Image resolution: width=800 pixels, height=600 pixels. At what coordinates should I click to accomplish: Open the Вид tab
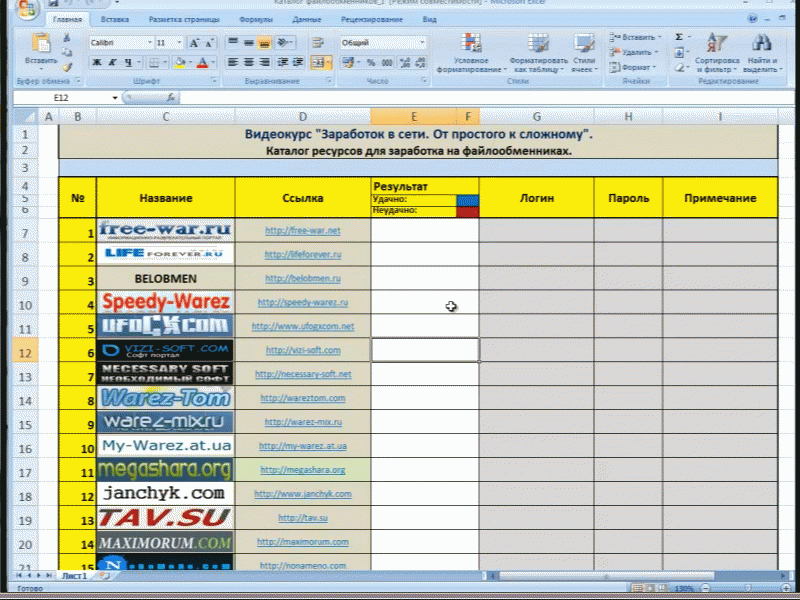[x=429, y=19]
